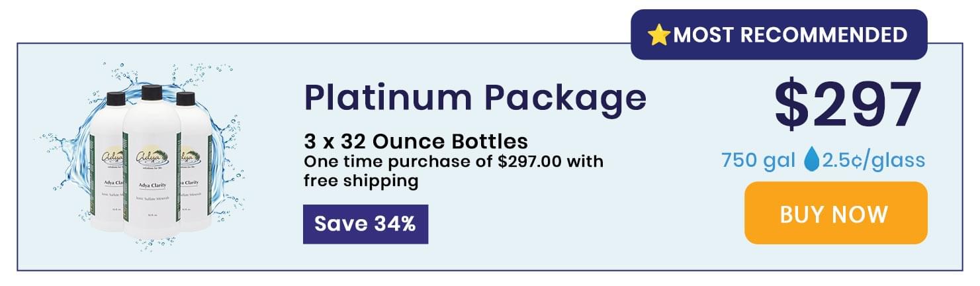Click the one time purchase of $297.00 text
The height and width of the screenshot is (286, 980).
coord(453,161)
